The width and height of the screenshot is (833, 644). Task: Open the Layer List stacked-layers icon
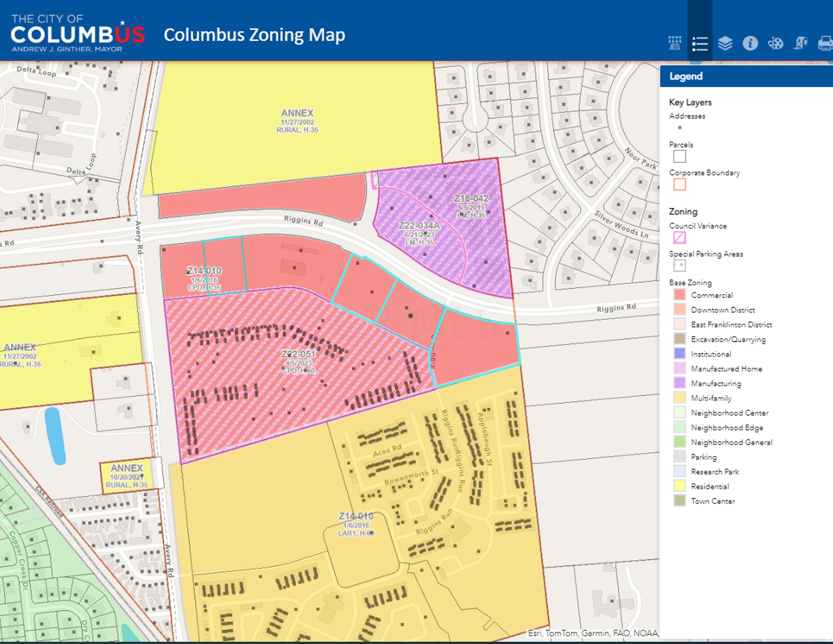[x=725, y=43]
